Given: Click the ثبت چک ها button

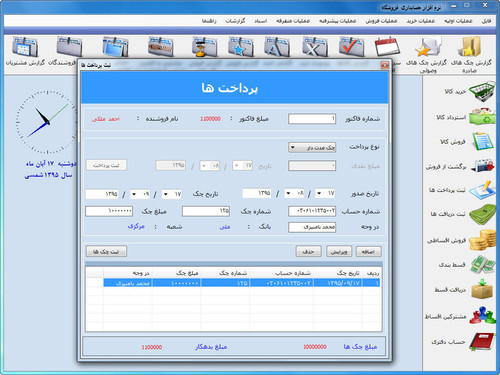Looking at the screenshot, I should pyautogui.click(x=106, y=251).
